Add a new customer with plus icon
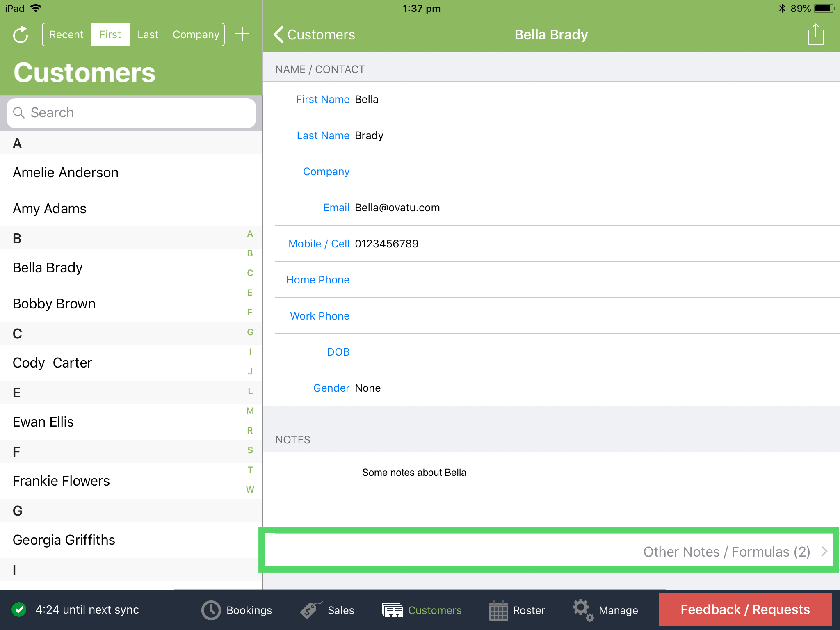Image resolution: width=840 pixels, height=630 pixels. (x=242, y=34)
